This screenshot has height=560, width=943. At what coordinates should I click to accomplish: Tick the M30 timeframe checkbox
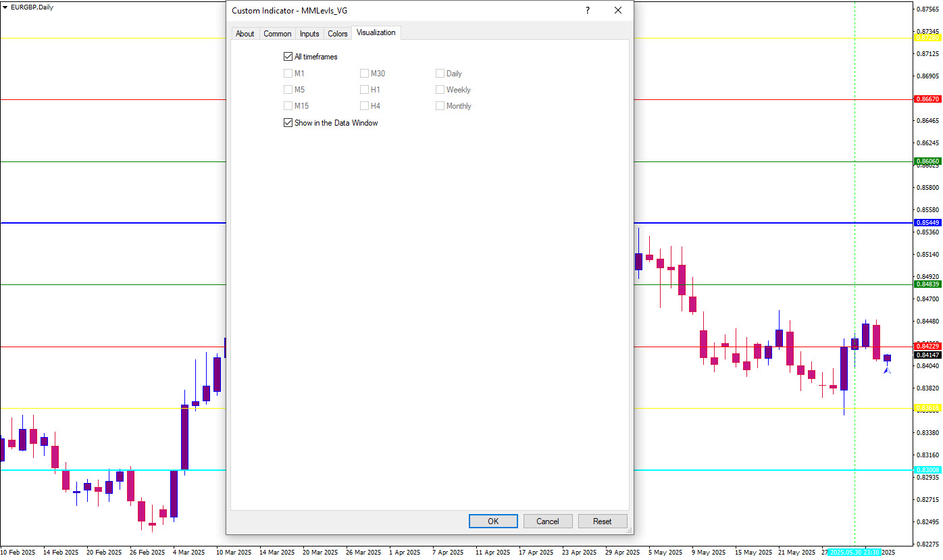coord(365,74)
